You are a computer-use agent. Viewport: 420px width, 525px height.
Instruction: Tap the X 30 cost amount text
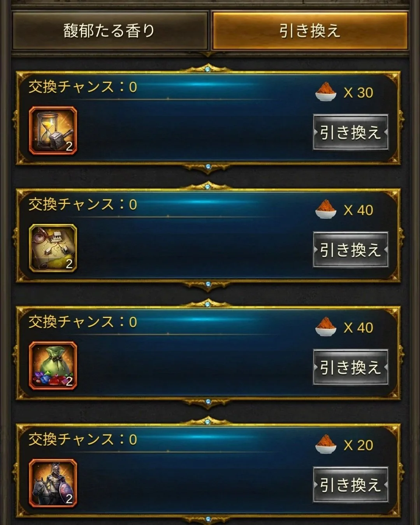tap(358, 93)
